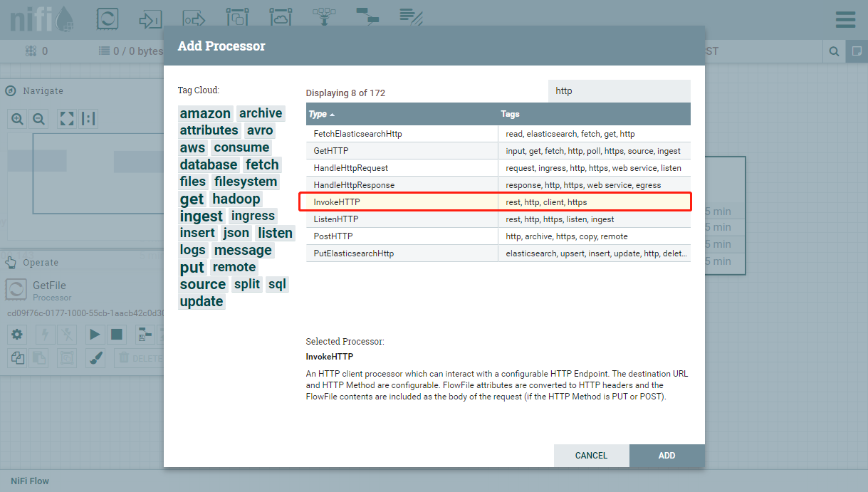Filter by consume tag
The width and height of the screenshot is (868, 492).
pyautogui.click(x=241, y=147)
